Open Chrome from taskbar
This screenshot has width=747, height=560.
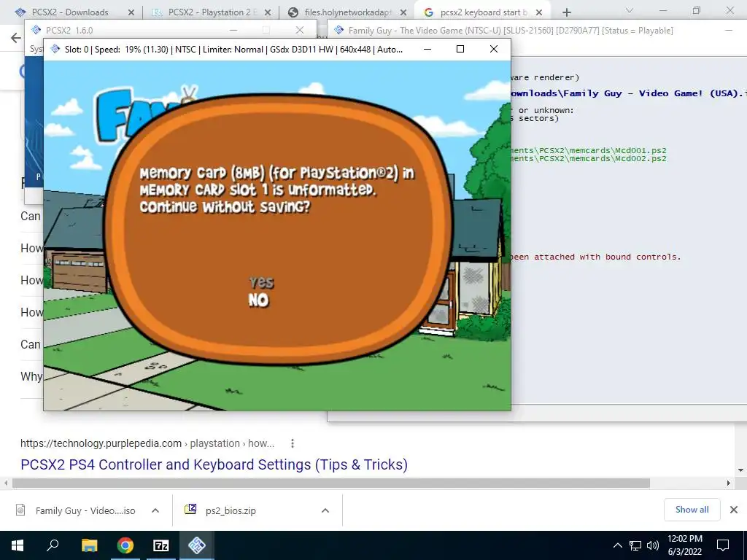pos(125,545)
